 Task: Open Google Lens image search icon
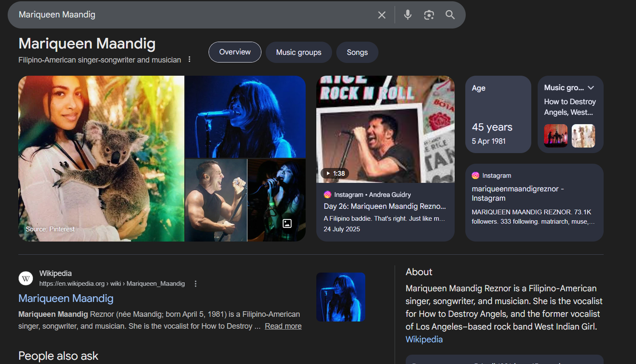tap(429, 15)
